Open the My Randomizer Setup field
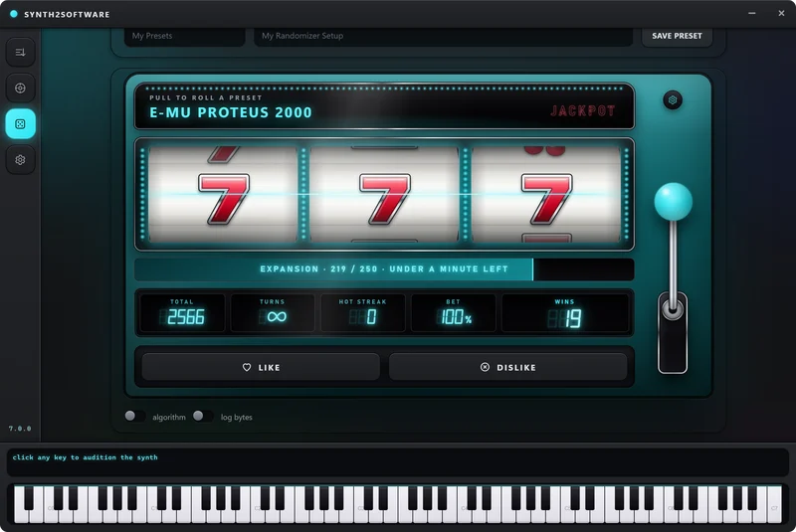The image size is (796, 532). tap(443, 36)
